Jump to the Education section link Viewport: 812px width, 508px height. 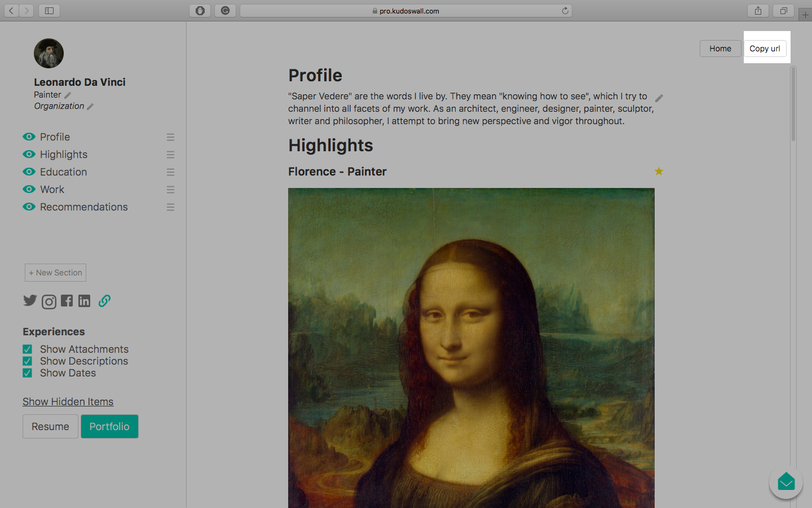click(63, 172)
